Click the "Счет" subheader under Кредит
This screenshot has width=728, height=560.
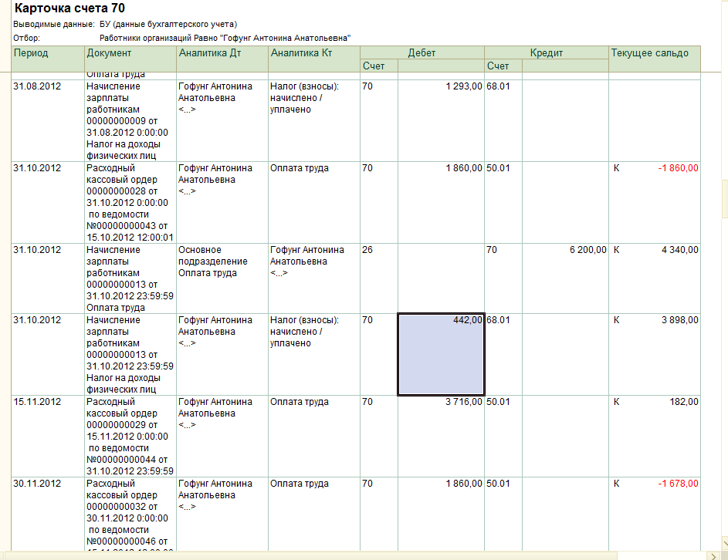point(503,66)
